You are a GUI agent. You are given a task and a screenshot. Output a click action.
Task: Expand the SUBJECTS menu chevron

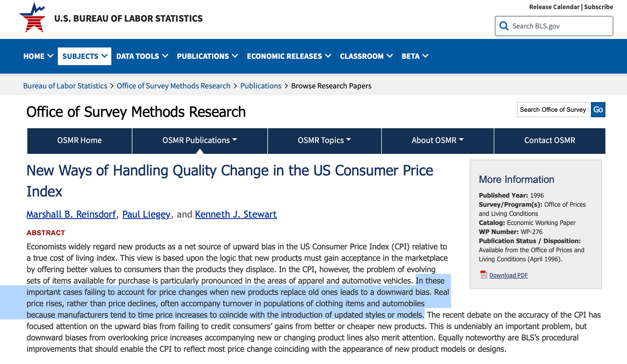105,56
